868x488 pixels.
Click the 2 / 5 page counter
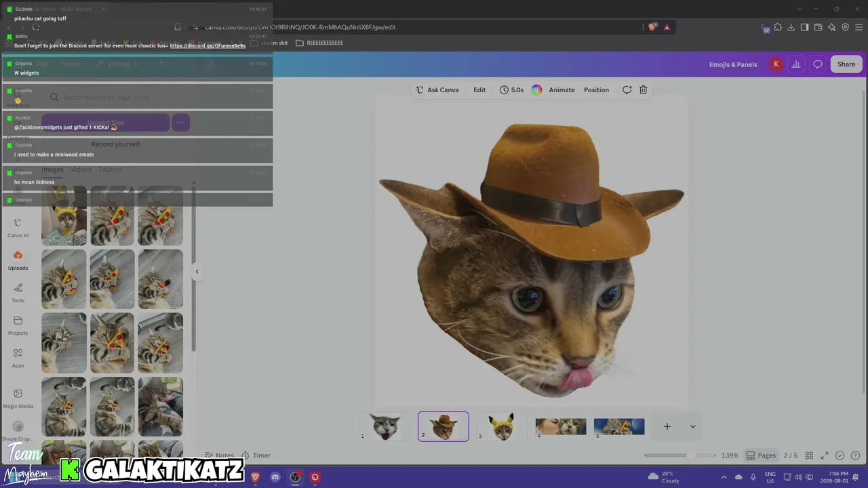791,455
